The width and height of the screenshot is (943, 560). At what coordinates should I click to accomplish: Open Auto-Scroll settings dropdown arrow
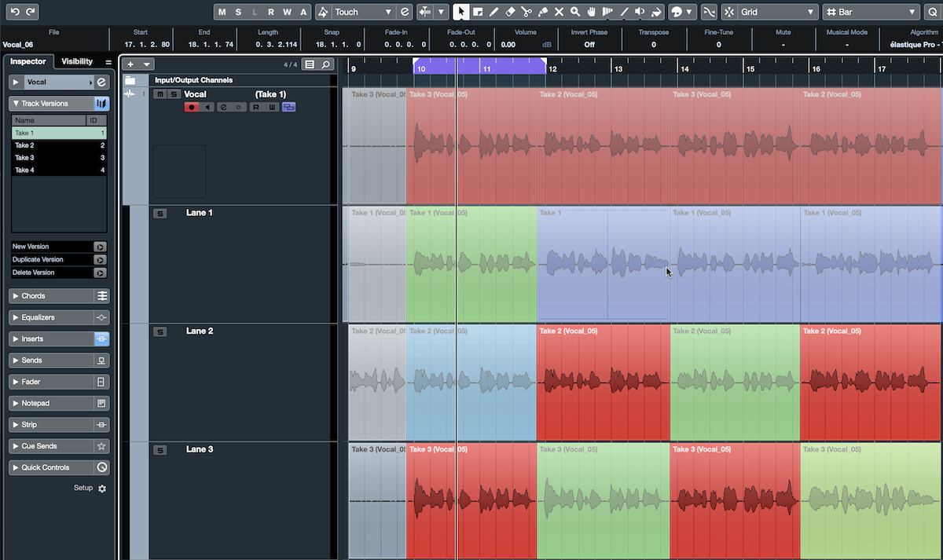pos(441,12)
